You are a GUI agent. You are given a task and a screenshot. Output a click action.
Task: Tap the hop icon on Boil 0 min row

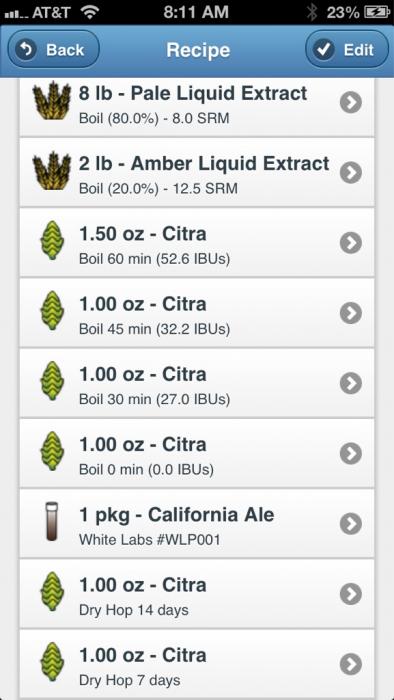52,451
